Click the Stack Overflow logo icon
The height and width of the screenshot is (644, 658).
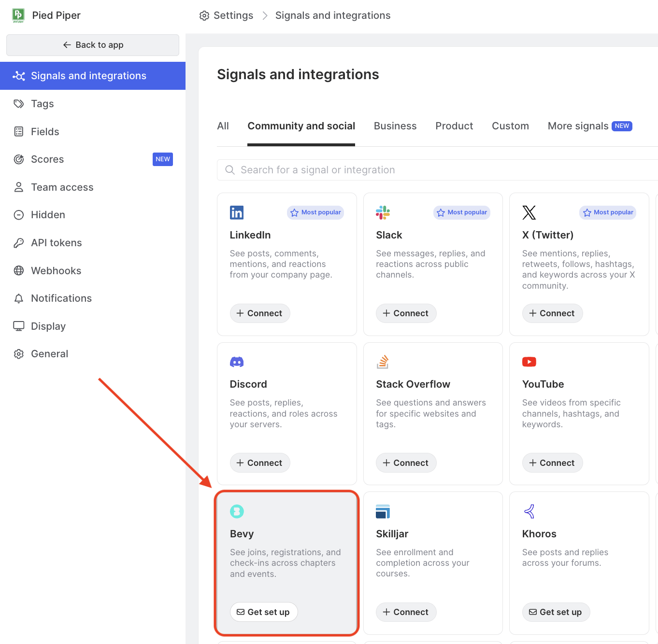pyautogui.click(x=383, y=362)
